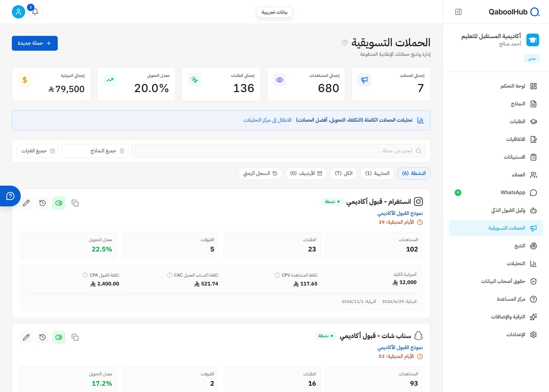Open the جميع الفترات periods dropdown

(x=38, y=151)
